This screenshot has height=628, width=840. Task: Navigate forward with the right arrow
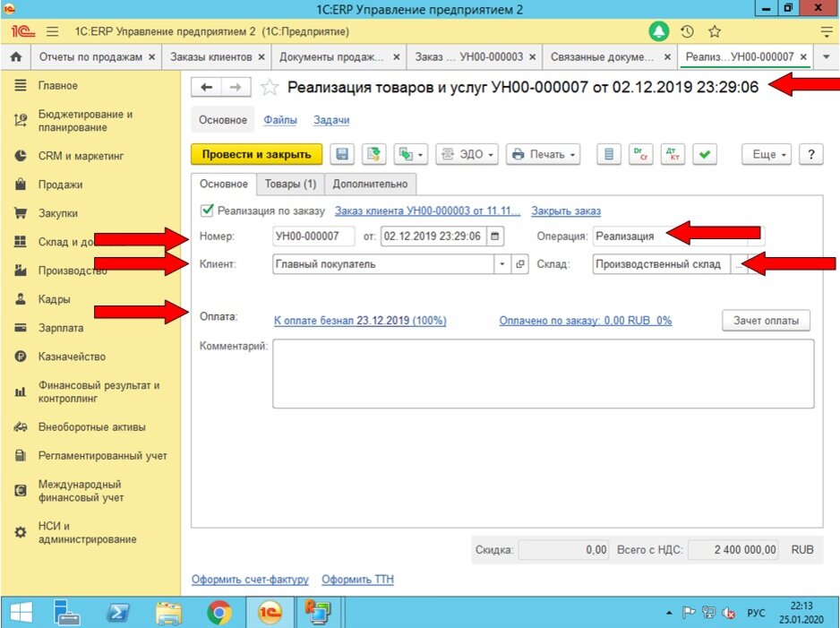tap(236, 87)
